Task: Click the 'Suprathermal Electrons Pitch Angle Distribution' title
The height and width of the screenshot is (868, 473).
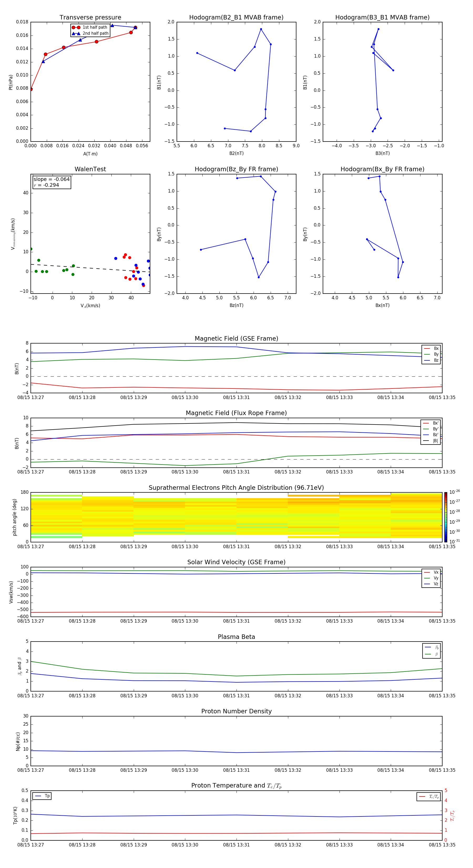Action: click(236, 488)
